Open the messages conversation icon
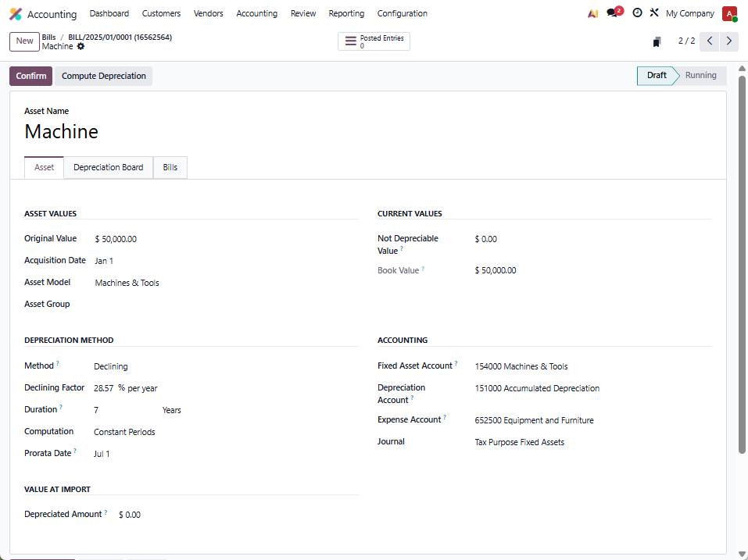Screen dimensions: 748x560 click(612, 13)
